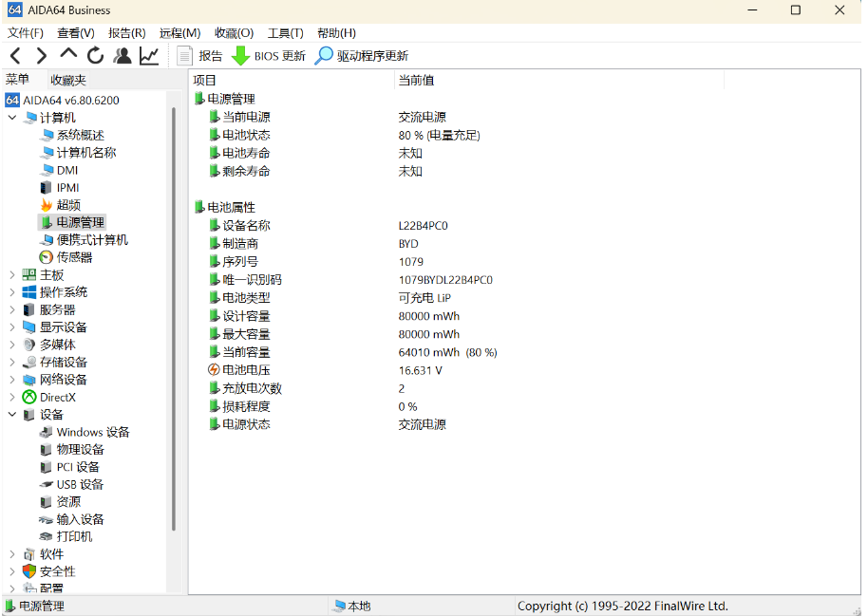Click the 报告 report page icon
This screenshot has width=868, height=616.
coord(184,56)
